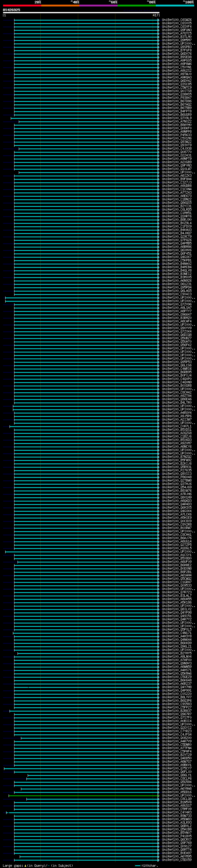Viewport: 197px width, 868px height.
Task: Select label UniRef100_C5X1M6
Action: pos(177,138)
